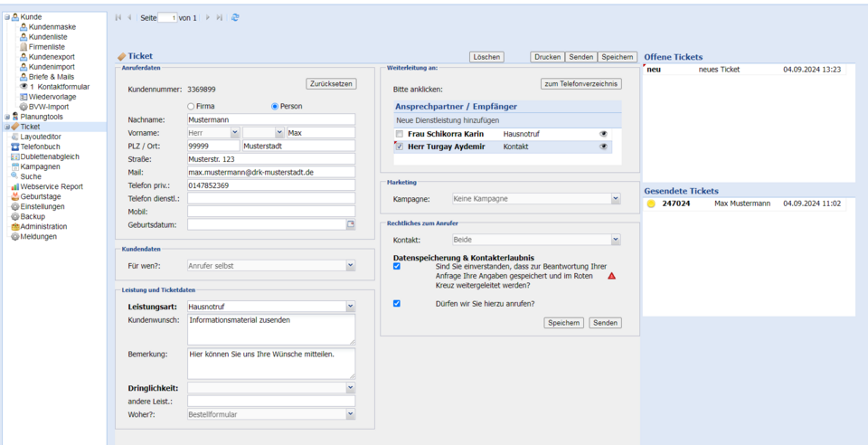The width and height of the screenshot is (868, 445).
Task: Click the Geburtstage cake icon
Action: click(15, 196)
